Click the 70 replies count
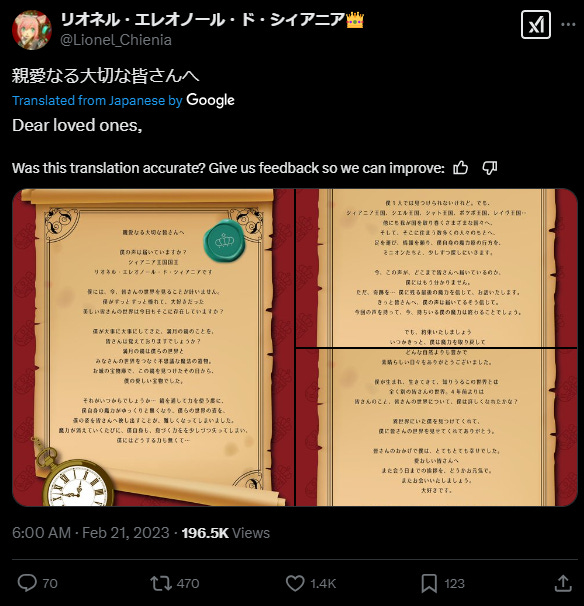Viewport: 584px width, 606px height. click(x=50, y=584)
